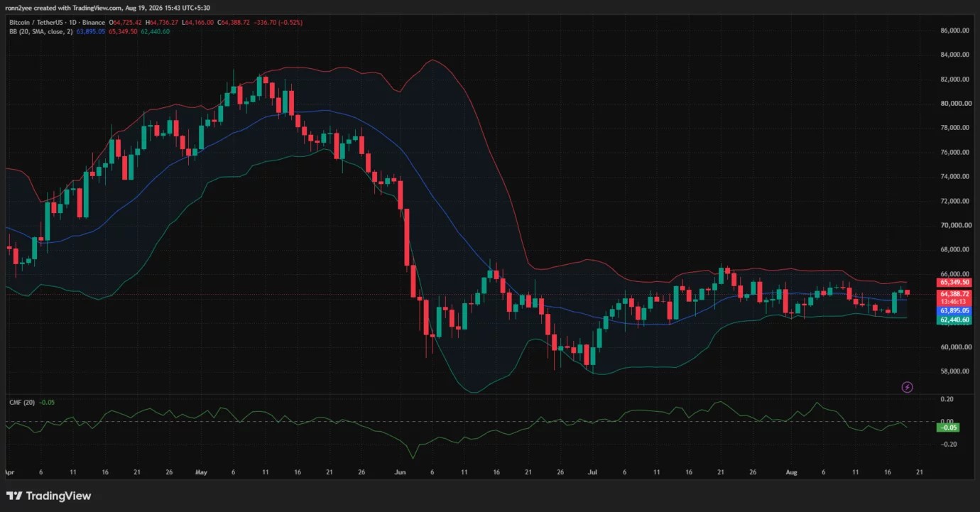Select the BB (20, SMA, close, 2) indicator label

click(40, 32)
